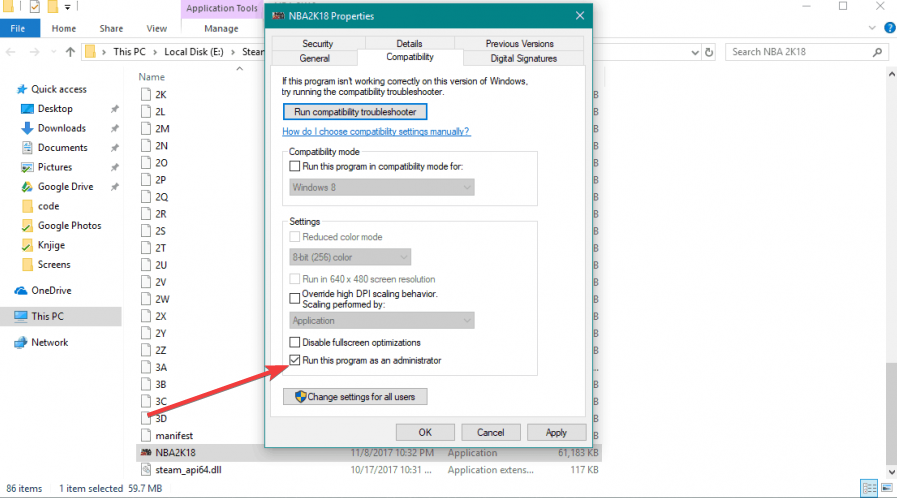Select the 3A file in list
This screenshot has height=498, width=897.
161,367
